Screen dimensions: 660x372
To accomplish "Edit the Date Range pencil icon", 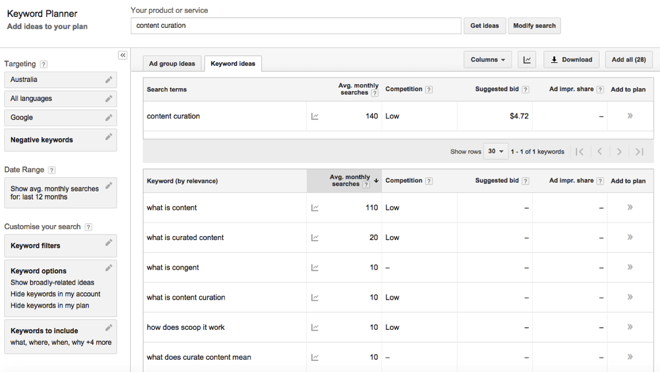I will point(109,186).
